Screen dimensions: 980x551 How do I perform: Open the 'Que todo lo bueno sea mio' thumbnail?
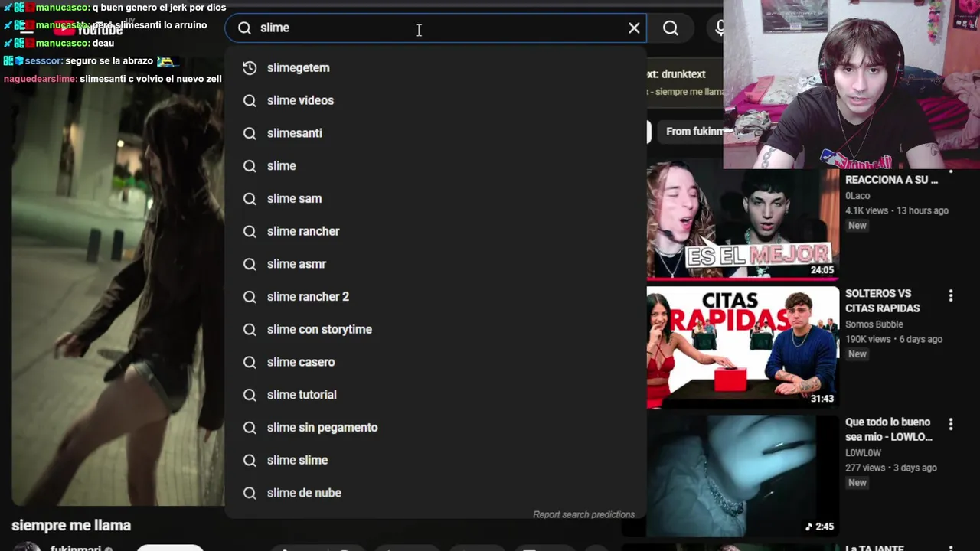(x=743, y=475)
